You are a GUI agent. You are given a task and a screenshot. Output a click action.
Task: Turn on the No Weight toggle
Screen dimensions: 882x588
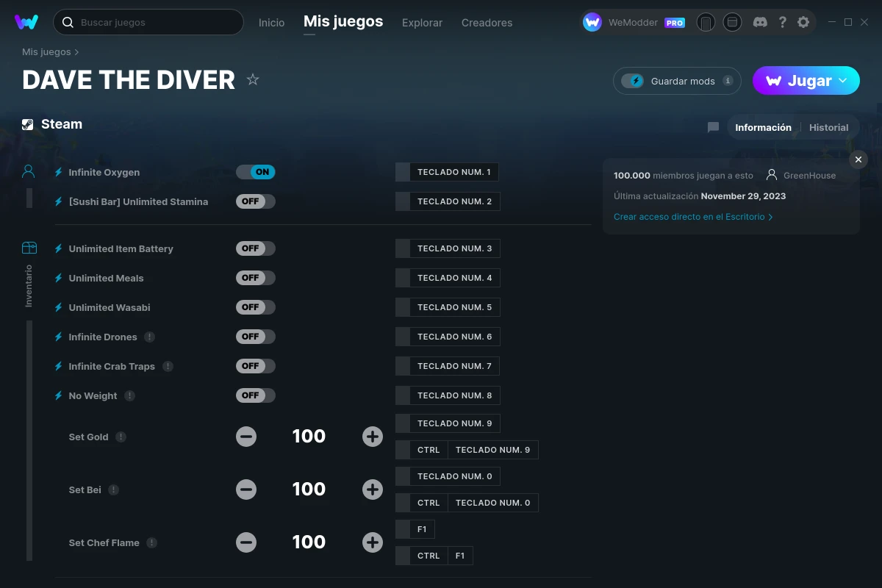(255, 395)
